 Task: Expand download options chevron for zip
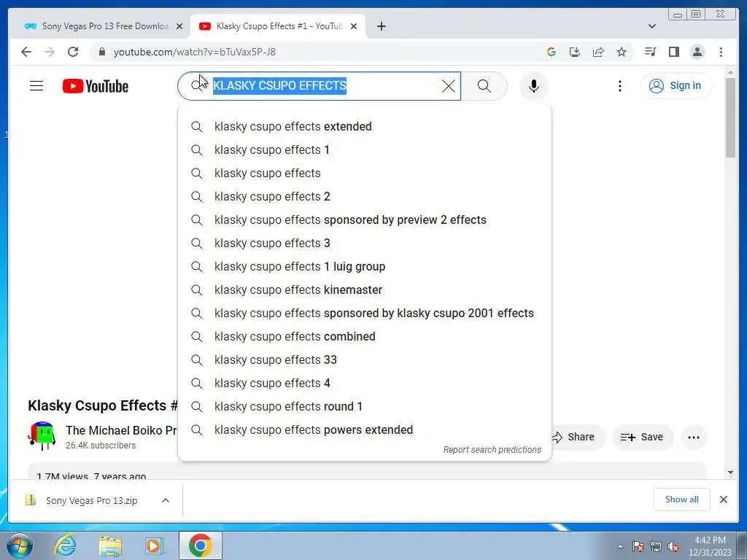pyautogui.click(x=166, y=500)
